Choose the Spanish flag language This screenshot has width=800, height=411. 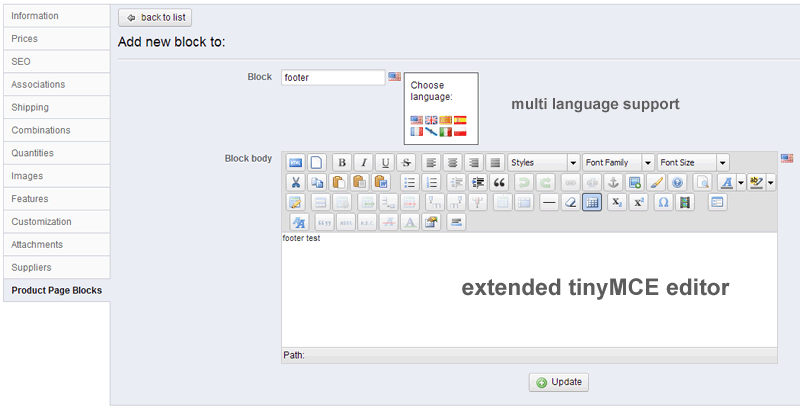(x=460, y=120)
